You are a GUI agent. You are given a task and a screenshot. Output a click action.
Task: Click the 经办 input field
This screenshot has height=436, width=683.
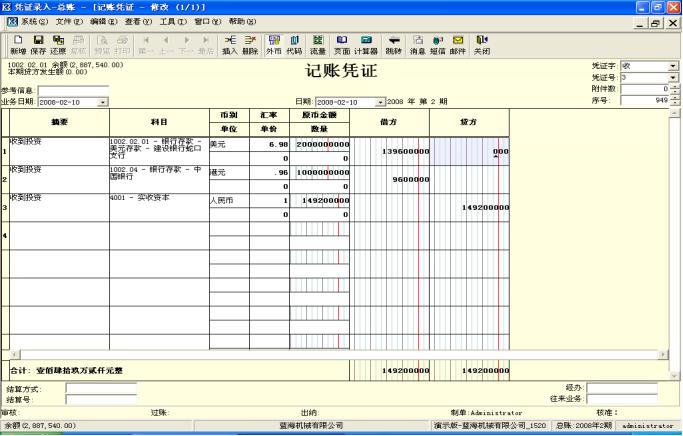tap(622, 388)
